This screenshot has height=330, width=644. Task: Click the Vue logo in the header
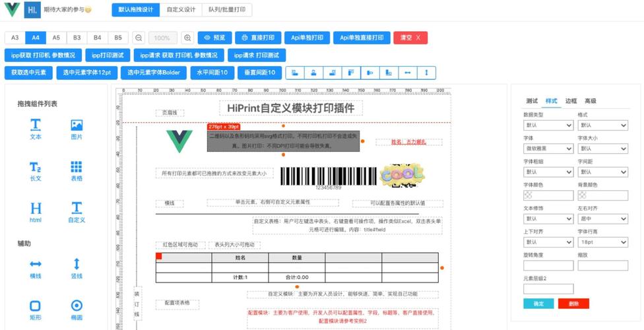pyautogui.click(x=13, y=9)
